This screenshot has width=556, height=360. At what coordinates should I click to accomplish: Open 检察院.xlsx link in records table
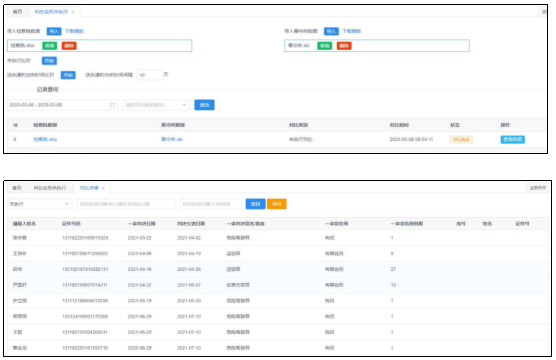(45, 139)
